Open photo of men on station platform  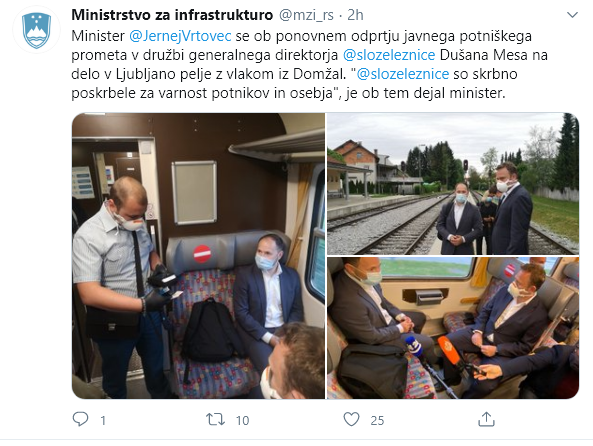453,184
